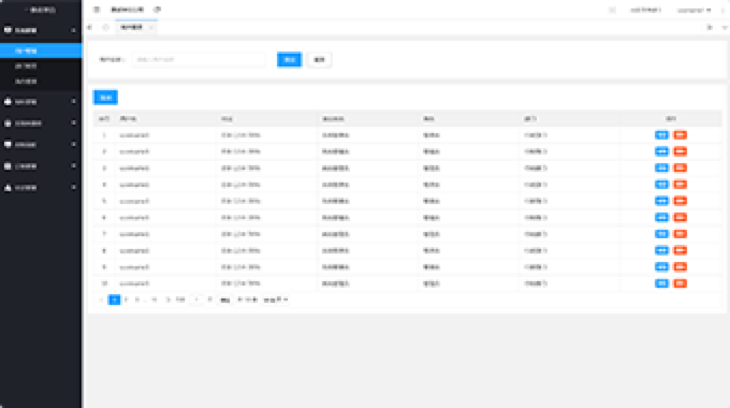This screenshot has height=408, width=730.
Task: Select the highlighted first submenu item in sidebar
Action: click(x=40, y=49)
